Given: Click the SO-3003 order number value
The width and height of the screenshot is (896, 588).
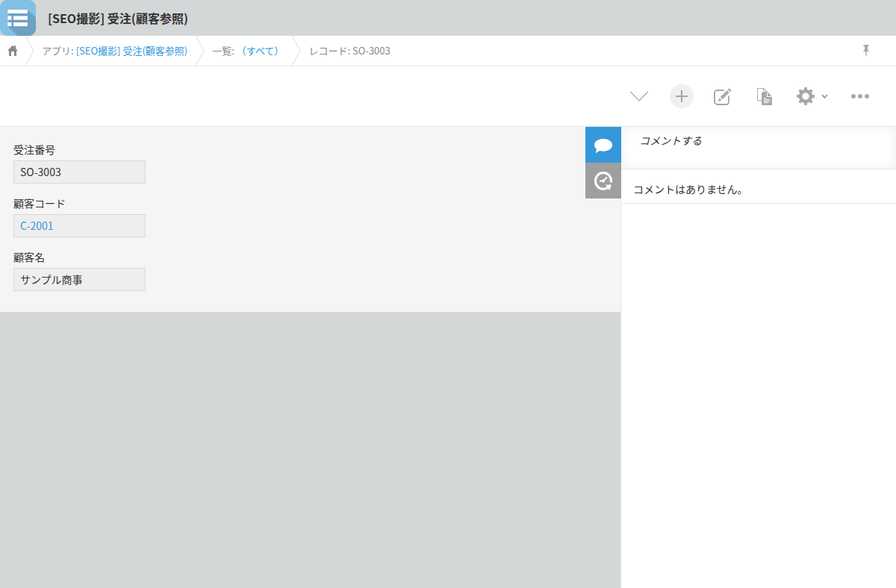Looking at the screenshot, I should [x=79, y=172].
